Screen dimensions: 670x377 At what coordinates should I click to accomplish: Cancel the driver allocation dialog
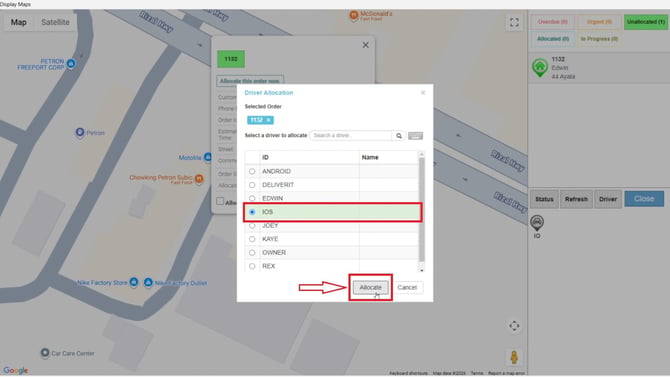[x=407, y=287]
